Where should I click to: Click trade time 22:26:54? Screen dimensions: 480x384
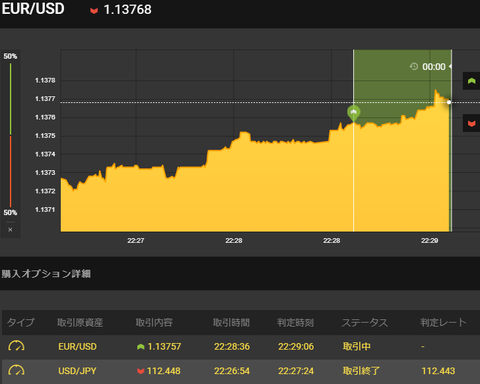point(232,371)
